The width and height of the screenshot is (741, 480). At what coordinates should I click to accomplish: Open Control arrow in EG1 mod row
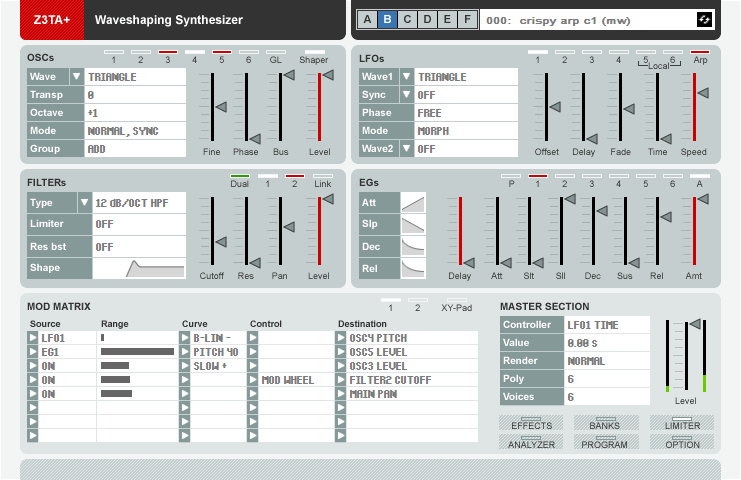253,352
